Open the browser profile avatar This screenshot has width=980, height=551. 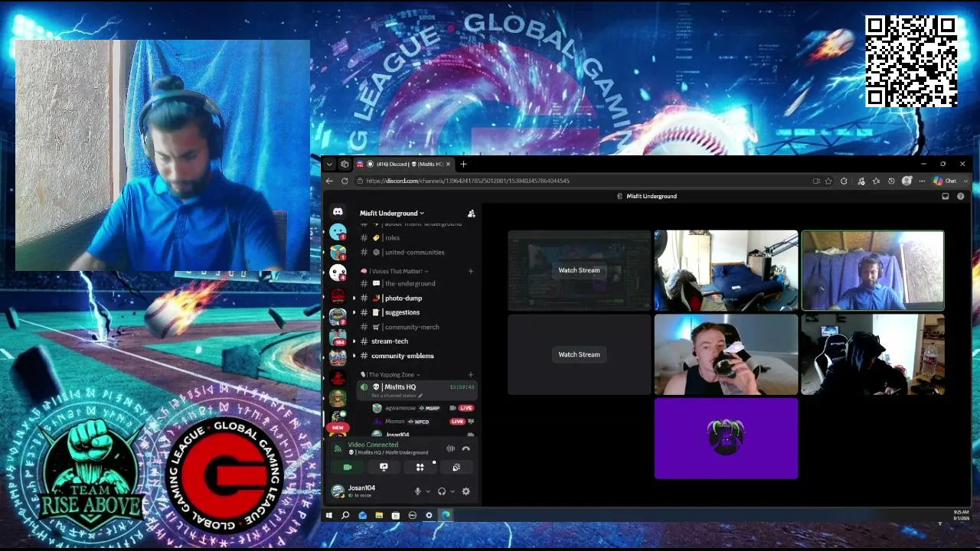[907, 181]
